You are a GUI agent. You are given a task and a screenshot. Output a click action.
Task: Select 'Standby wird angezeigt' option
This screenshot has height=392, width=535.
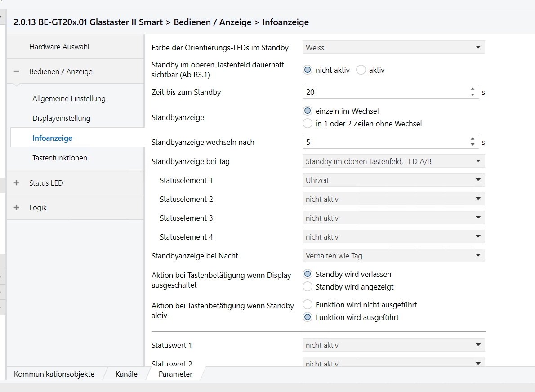(x=308, y=287)
